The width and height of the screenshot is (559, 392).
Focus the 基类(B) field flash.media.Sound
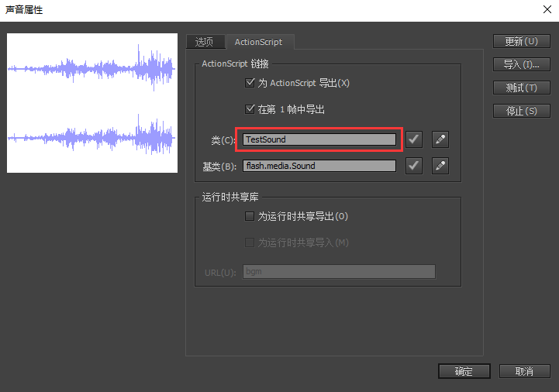tap(319, 166)
